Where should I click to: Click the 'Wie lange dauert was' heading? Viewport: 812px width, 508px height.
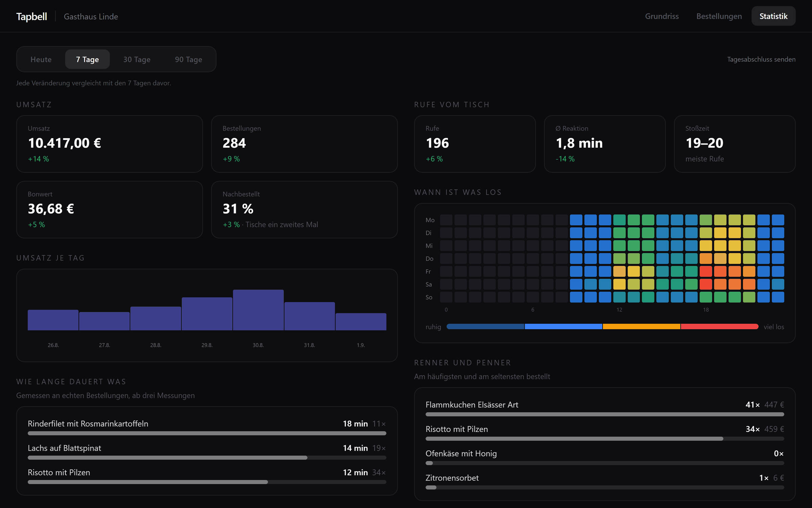click(x=71, y=382)
